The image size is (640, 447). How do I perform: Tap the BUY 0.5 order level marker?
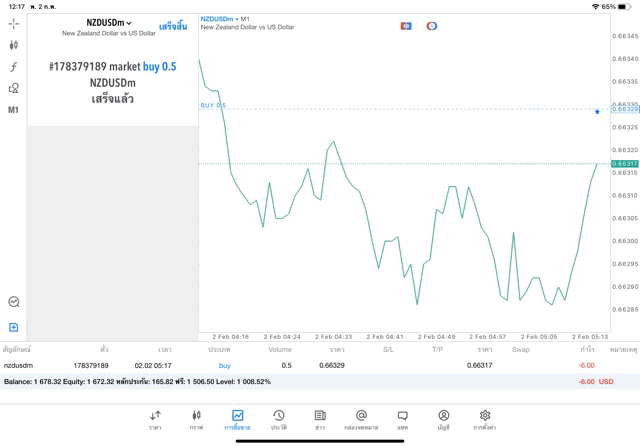pos(214,105)
